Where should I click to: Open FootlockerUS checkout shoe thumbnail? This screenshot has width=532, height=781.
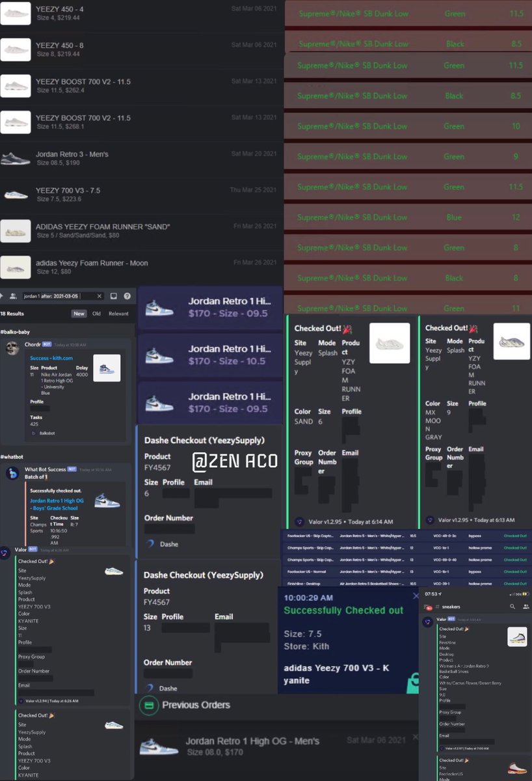coord(517,769)
